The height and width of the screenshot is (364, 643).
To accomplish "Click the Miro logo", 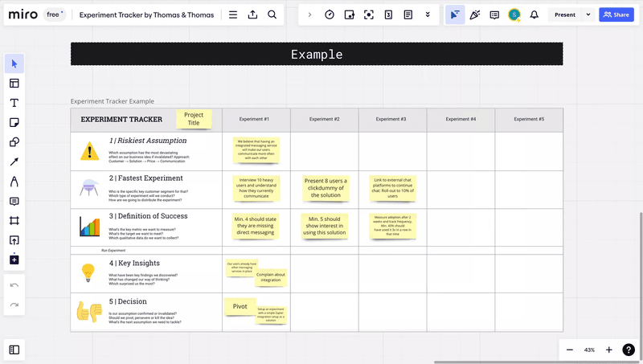I will pos(23,14).
